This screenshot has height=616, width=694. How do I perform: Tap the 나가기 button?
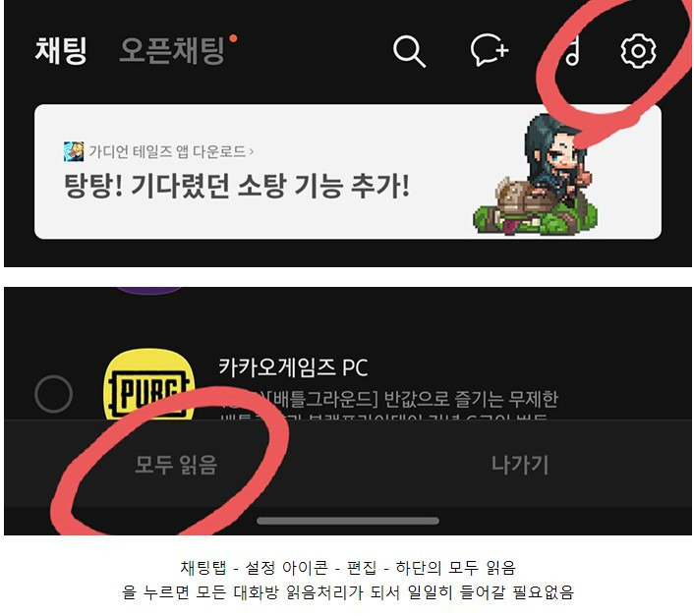click(520, 465)
